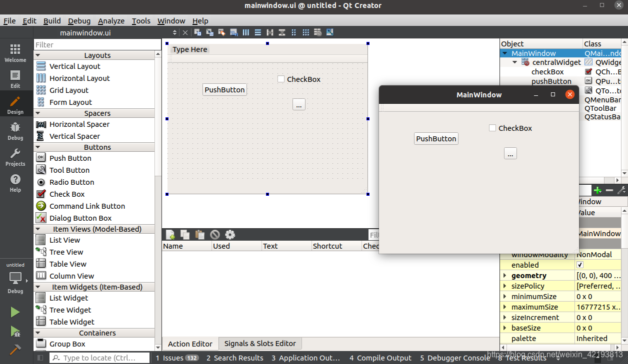The height and width of the screenshot is (364, 628).
Task: Open Debug mode in the sidebar
Action: 15,131
